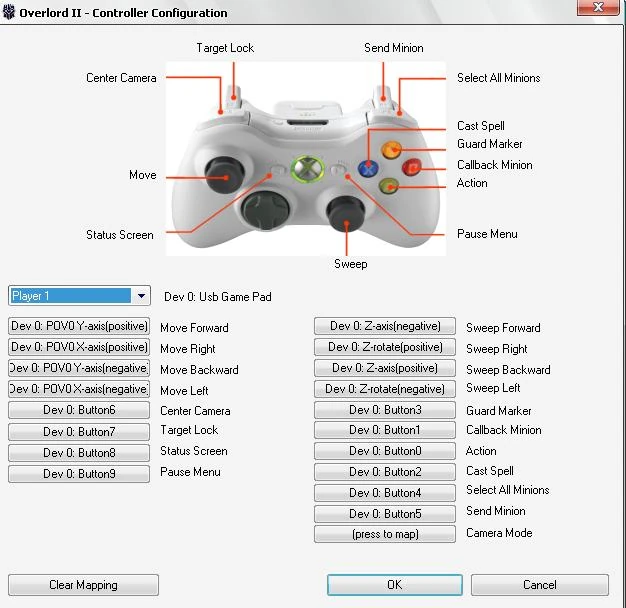Viewport: 626px width, 608px height.
Task: Click the 'Move' label left of controller
Action: tap(143, 175)
